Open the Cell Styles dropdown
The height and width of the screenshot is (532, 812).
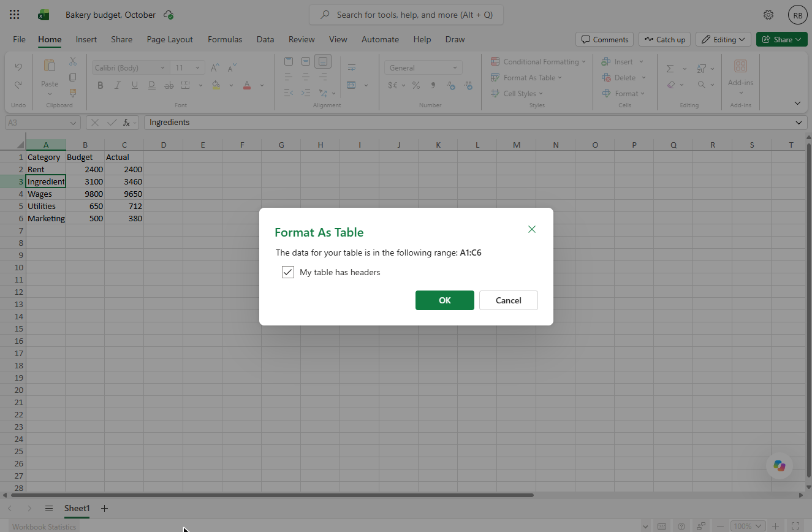[x=517, y=94]
